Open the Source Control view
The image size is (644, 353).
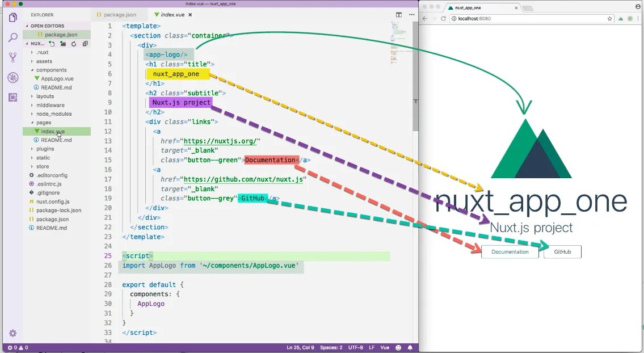pos(12,57)
